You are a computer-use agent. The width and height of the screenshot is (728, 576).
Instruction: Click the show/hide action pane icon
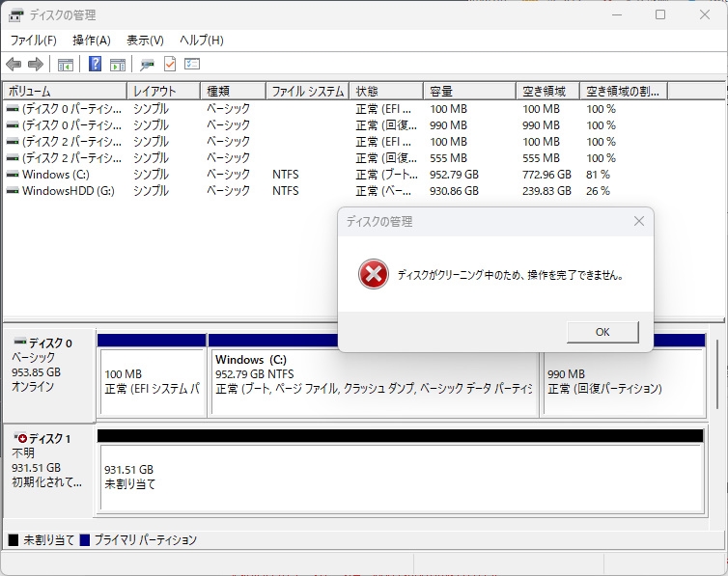(118, 65)
